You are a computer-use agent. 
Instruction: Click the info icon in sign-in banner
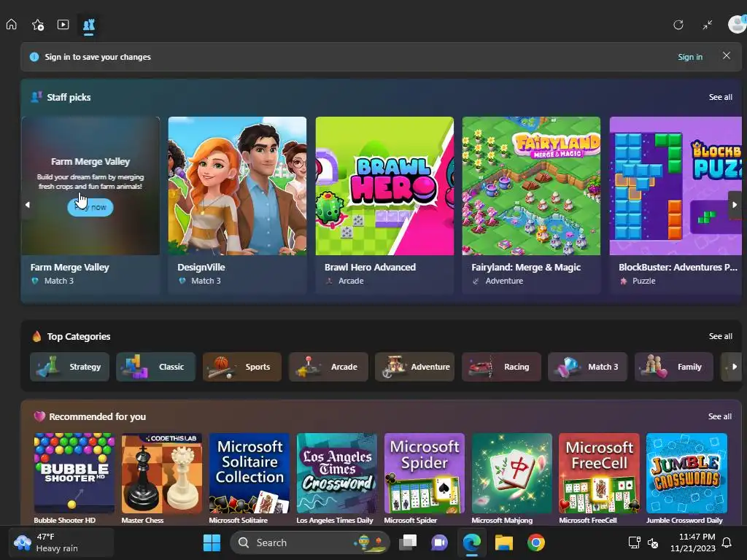34,57
